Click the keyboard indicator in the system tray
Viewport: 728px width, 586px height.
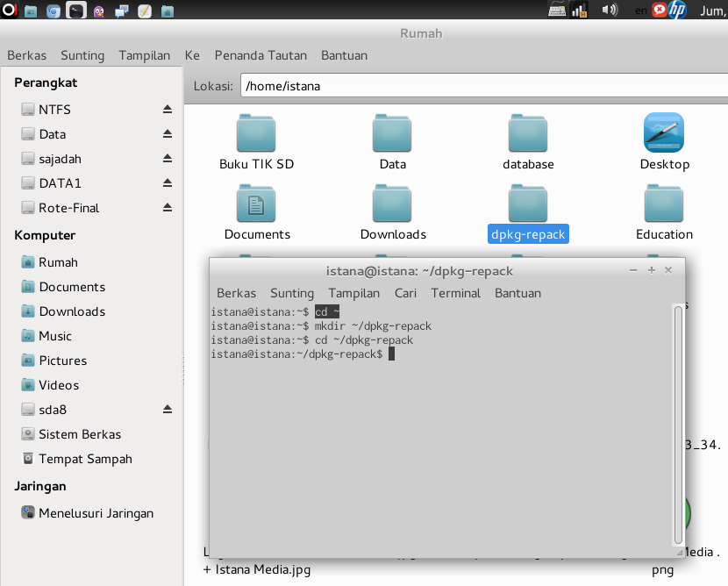(x=557, y=10)
